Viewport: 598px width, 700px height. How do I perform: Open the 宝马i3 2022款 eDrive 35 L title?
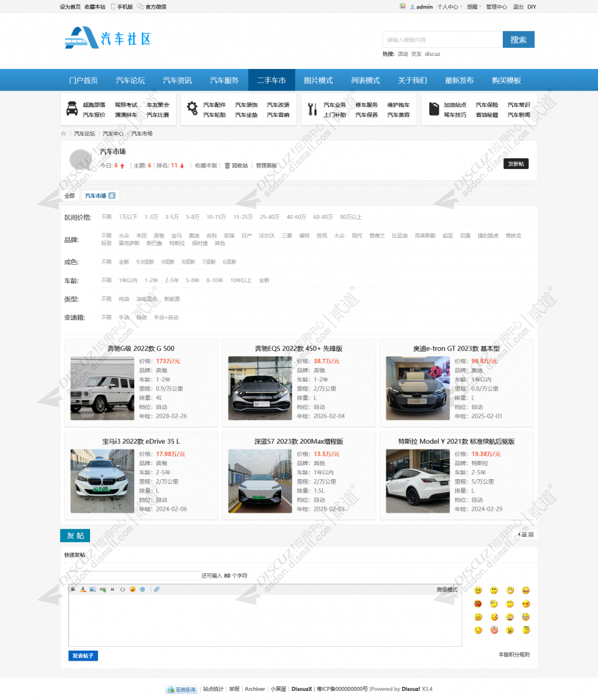[141, 441]
